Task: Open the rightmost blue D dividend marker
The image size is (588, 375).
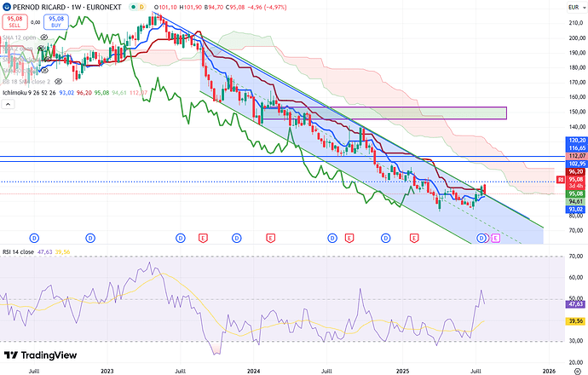Action: tap(481, 237)
